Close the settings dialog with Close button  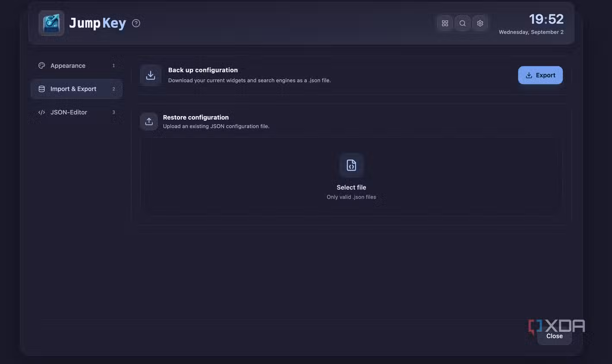(x=555, y=336)
